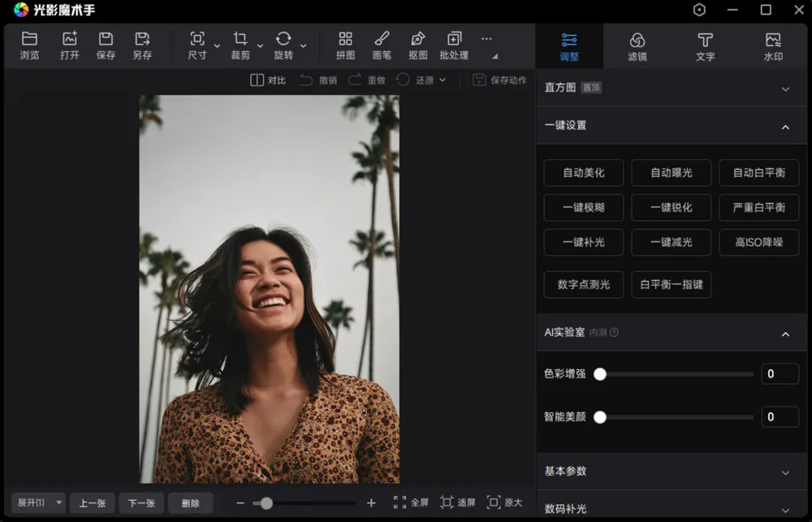Select the 画笔 (brush) tool
The image size is (812, 522).
tap(381, 45)
